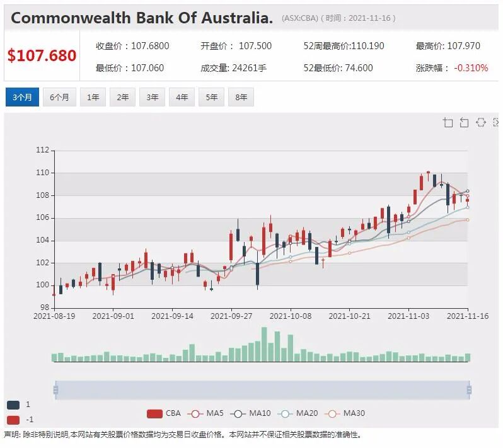The width and height of the screenshot is (503, 448).
Task: Click the 成交量: 24261手 value
Action: pos(233,68)
